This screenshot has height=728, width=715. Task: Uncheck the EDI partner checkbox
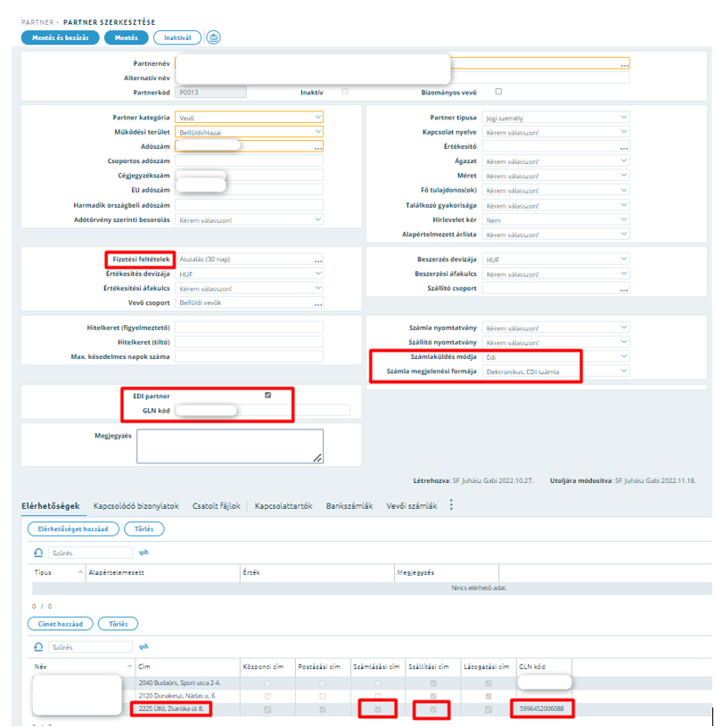tap(267, 395)
